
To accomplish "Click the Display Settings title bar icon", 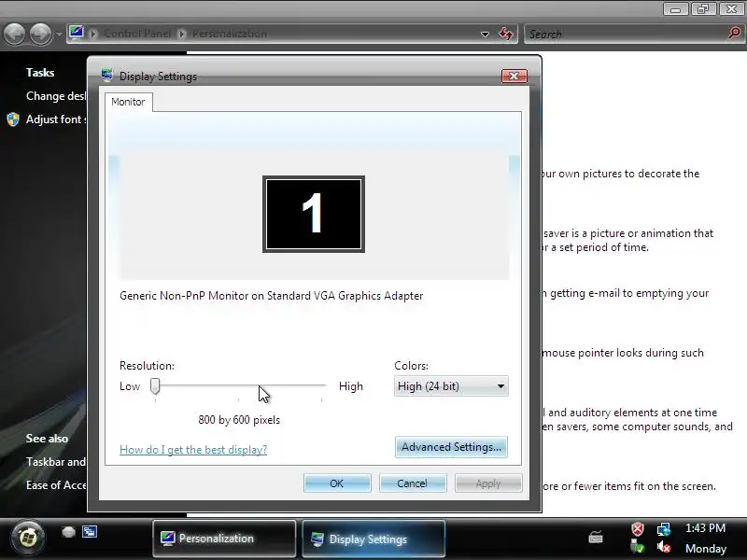I will 107,76.
